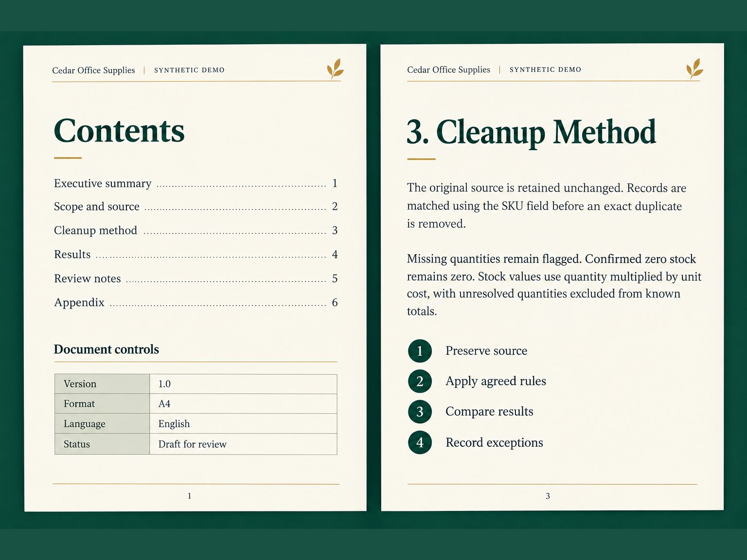Click the Record exceptions step label
This screenshot has width=747, height=560.
(x=494, y=442)
